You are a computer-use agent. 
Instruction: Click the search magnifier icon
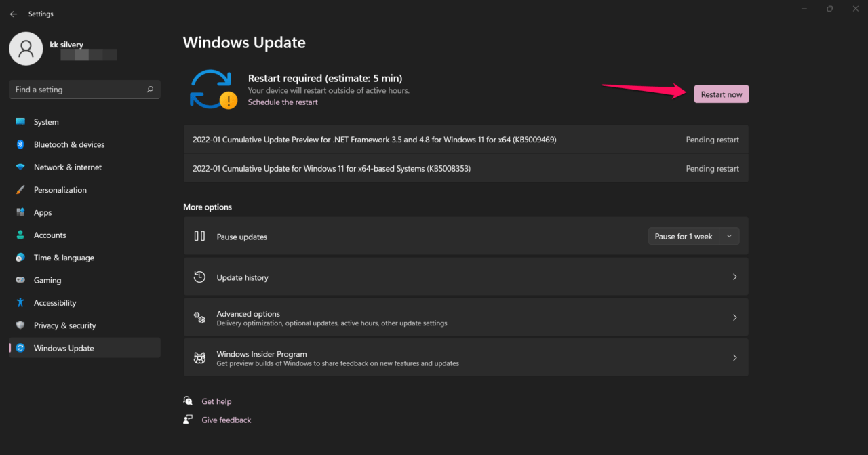(150, 90)
